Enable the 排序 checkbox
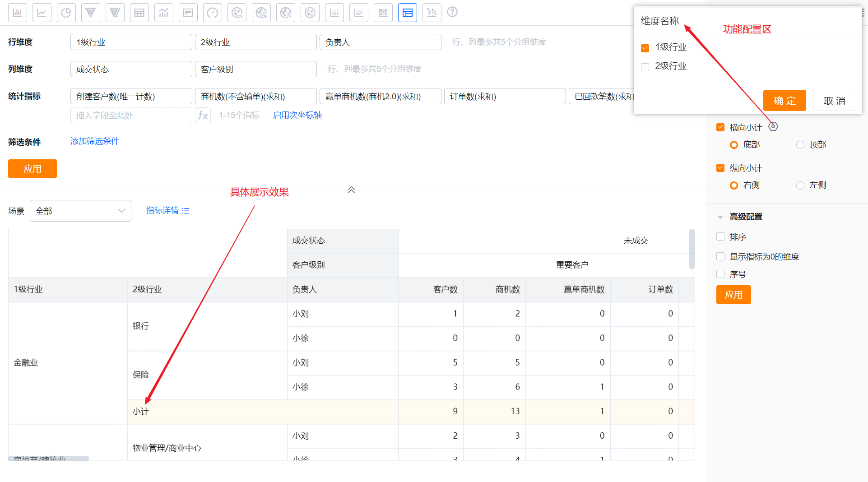 pyautogui.click(x=720, y=236)
